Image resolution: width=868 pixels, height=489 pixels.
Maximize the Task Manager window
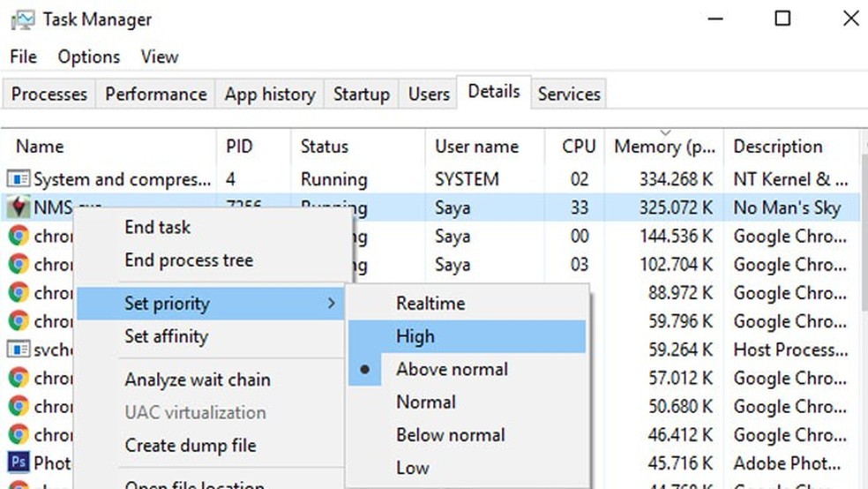[782, 19]
